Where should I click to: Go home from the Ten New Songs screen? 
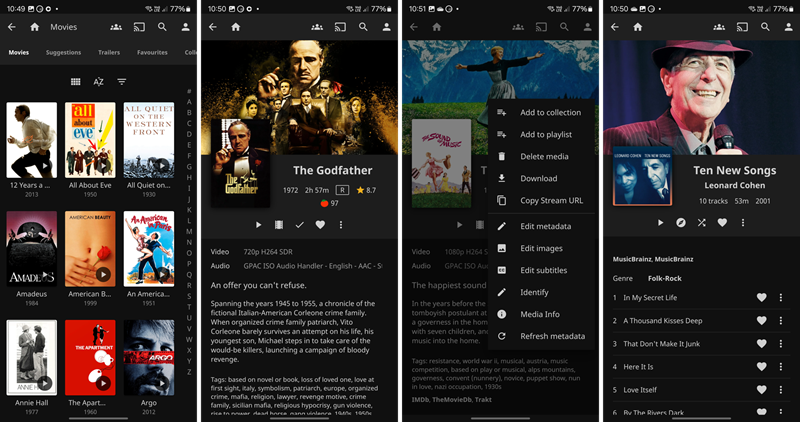637,27
